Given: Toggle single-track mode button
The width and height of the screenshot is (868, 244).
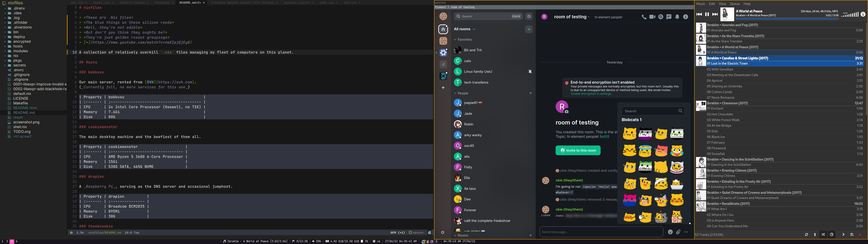Looking at the screenshot, I should click(x=815, y=235).
